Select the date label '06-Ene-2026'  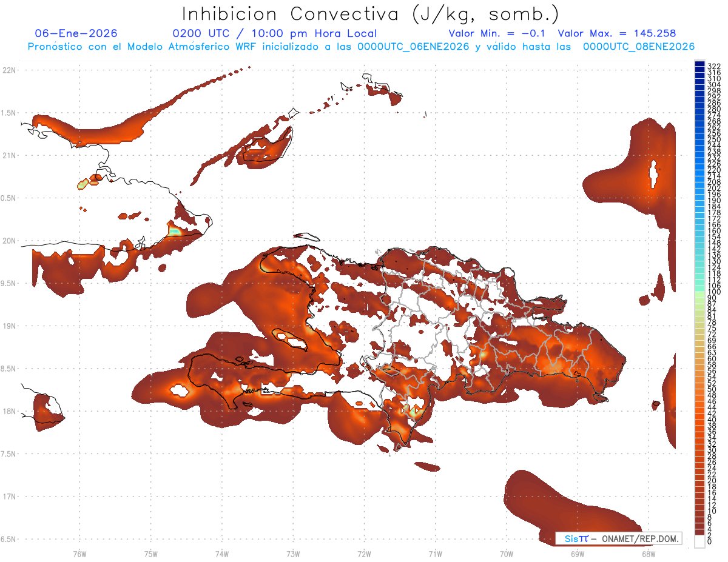click(x=76, y=33)
